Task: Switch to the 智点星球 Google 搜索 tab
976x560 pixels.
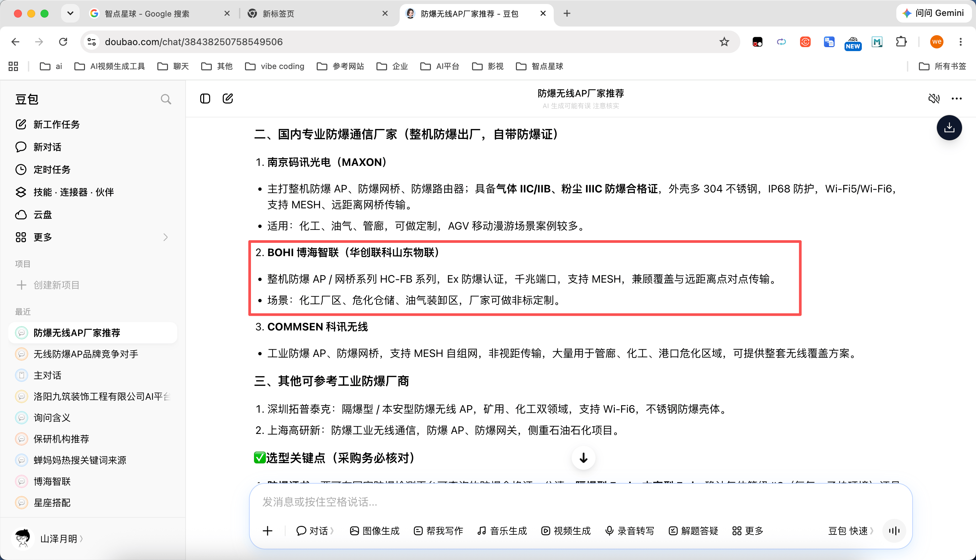Action: (x=160, y=14)
